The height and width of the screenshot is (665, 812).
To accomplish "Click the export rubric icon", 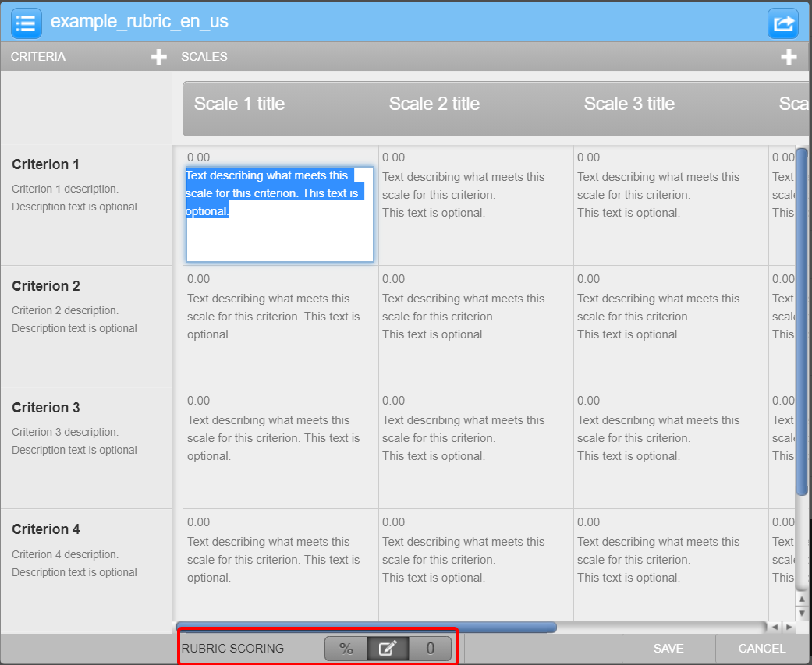I will (x=782, y=23).
